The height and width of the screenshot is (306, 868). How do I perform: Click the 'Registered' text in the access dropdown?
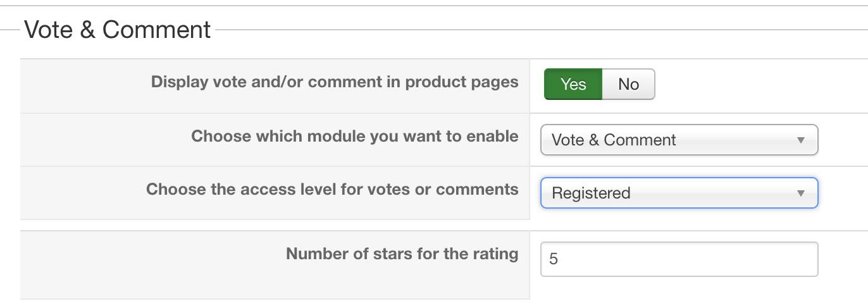click(x=591, y=193)
